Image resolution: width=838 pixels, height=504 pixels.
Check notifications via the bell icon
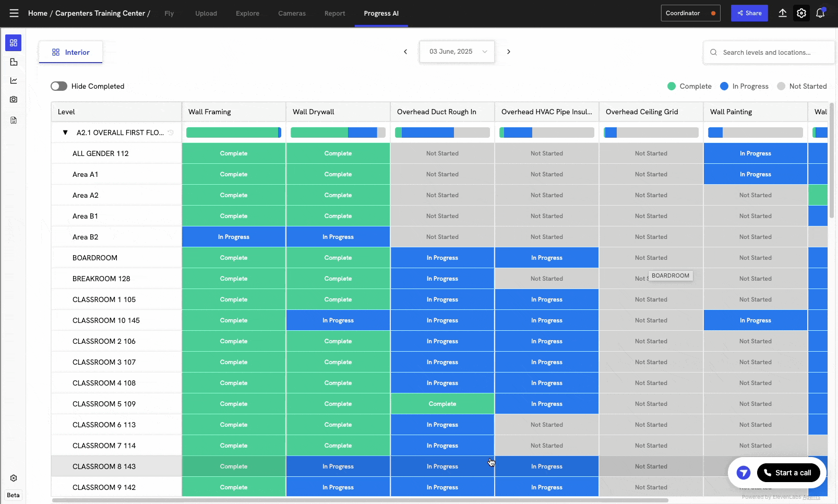(820, 13)
